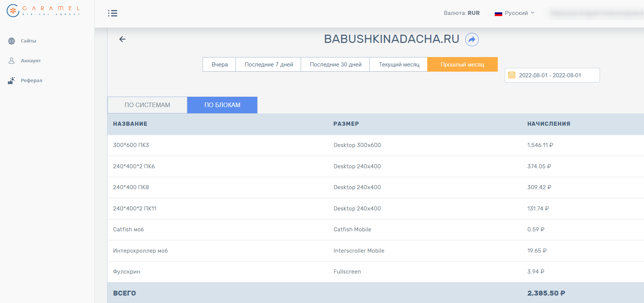Select the Catfish моб block name
The image size is (644, 303).
click(128, 229)
